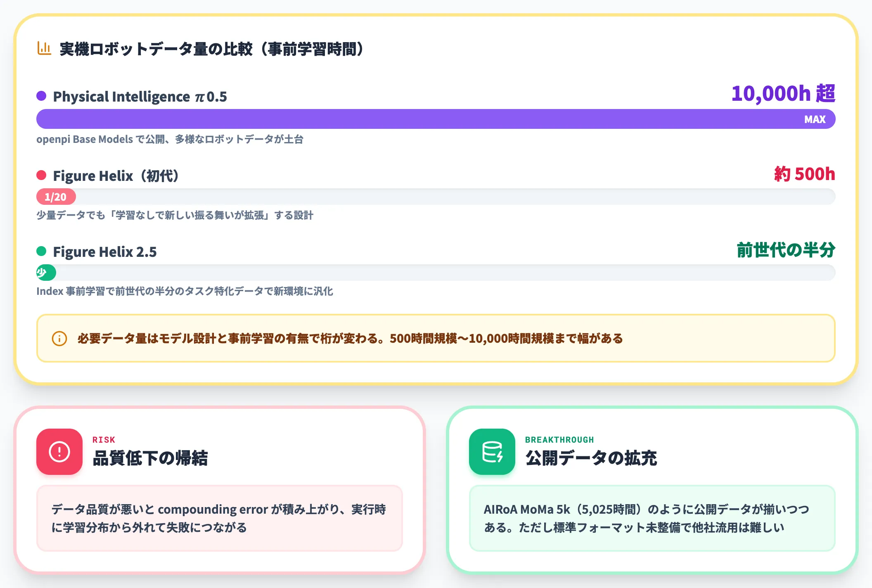Click the green 少 progress bar segment
Screen dimensions: 872x588
coord(46,273)
